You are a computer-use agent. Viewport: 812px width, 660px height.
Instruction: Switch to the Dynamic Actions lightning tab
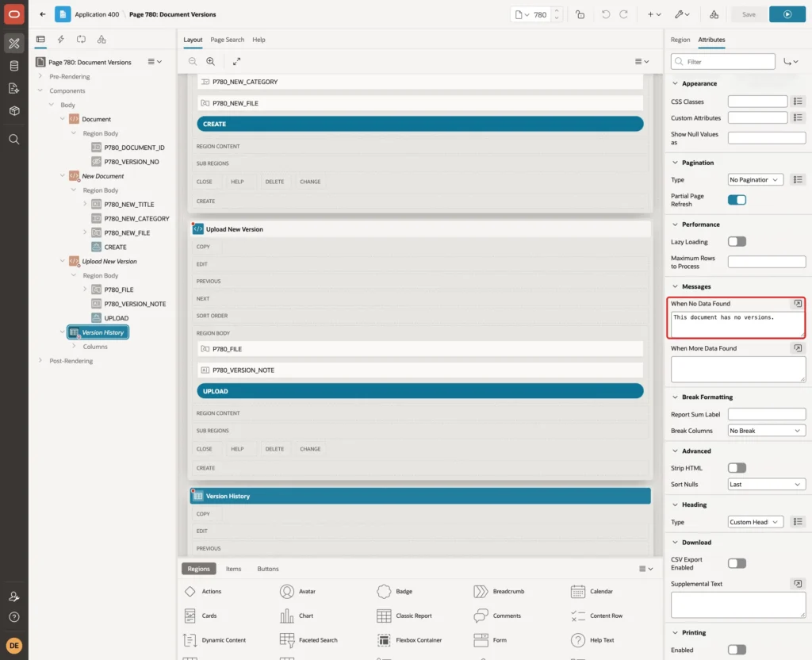(60, 40)
